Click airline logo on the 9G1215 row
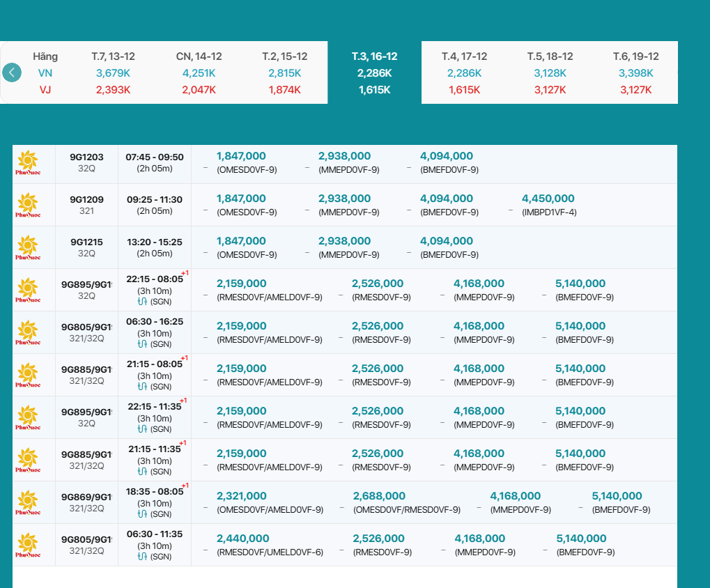The width and height of the screenshot is (710, 588). 28,248
